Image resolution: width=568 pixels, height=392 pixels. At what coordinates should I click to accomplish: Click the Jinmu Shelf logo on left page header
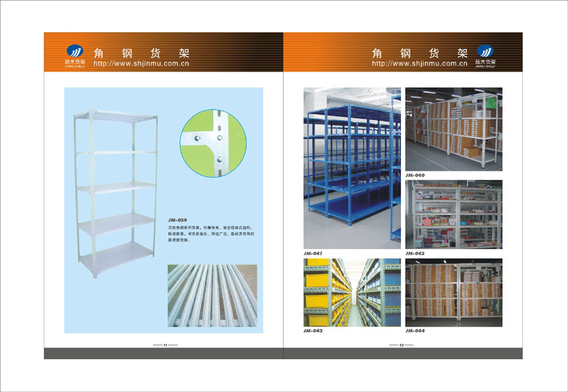coord(76,53)
